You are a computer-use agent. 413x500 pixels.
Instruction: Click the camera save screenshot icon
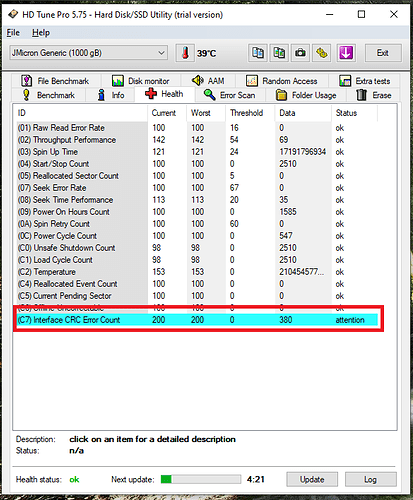[300, 53]
